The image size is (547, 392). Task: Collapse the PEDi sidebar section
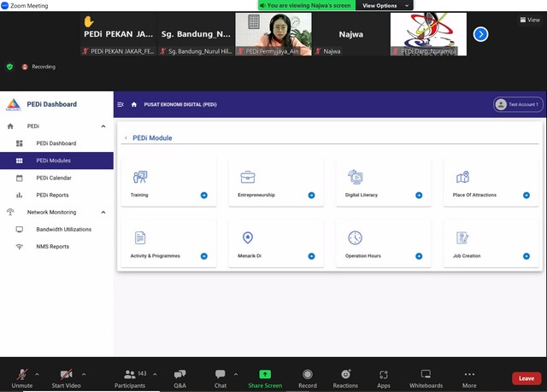tap(103, 126)
